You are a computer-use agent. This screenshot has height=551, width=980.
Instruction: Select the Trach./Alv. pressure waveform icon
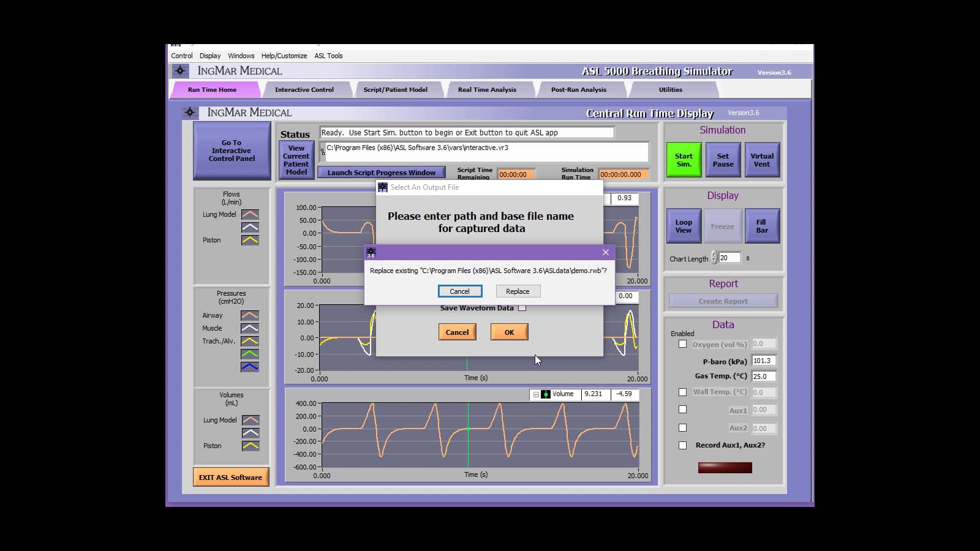point(250,341)
